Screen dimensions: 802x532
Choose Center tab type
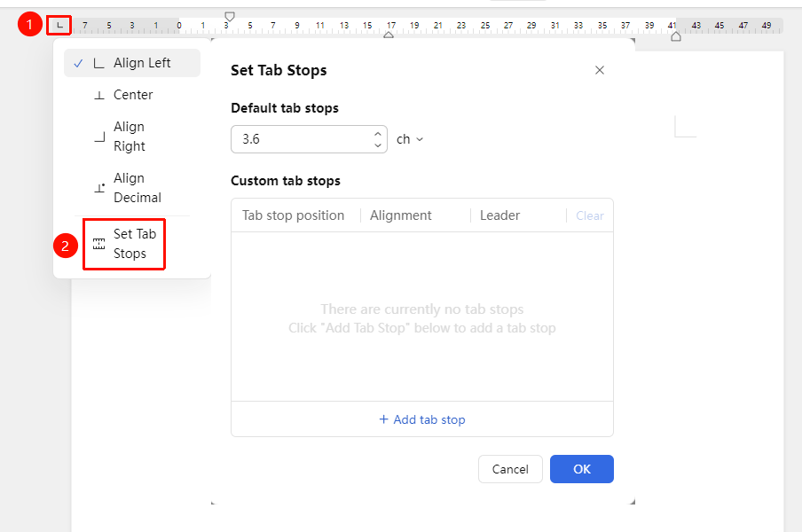coord(132,95)
